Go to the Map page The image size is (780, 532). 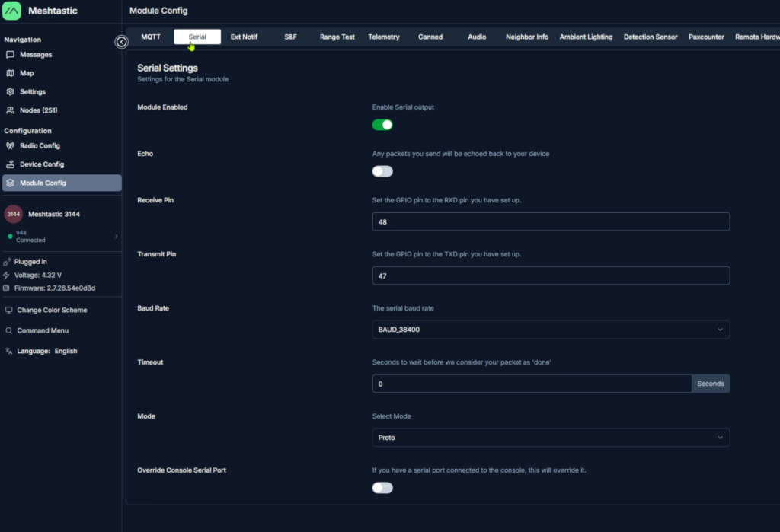click(x=62, y=73)
